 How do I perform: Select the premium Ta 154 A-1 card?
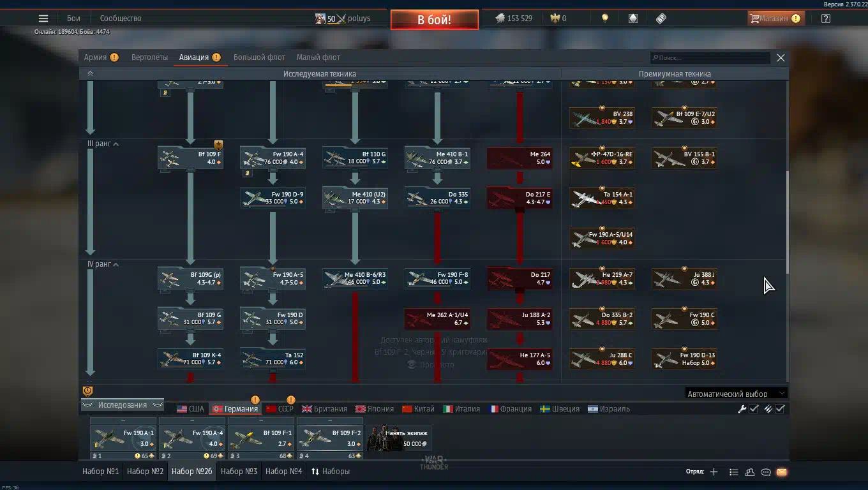[x=602, y=198]
